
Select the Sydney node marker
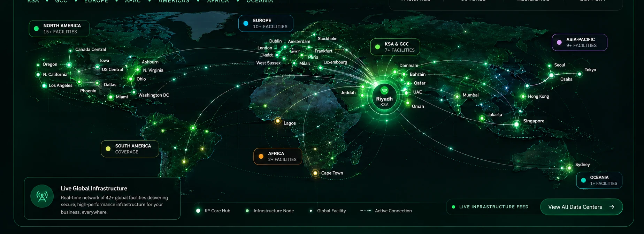point(569,168)
